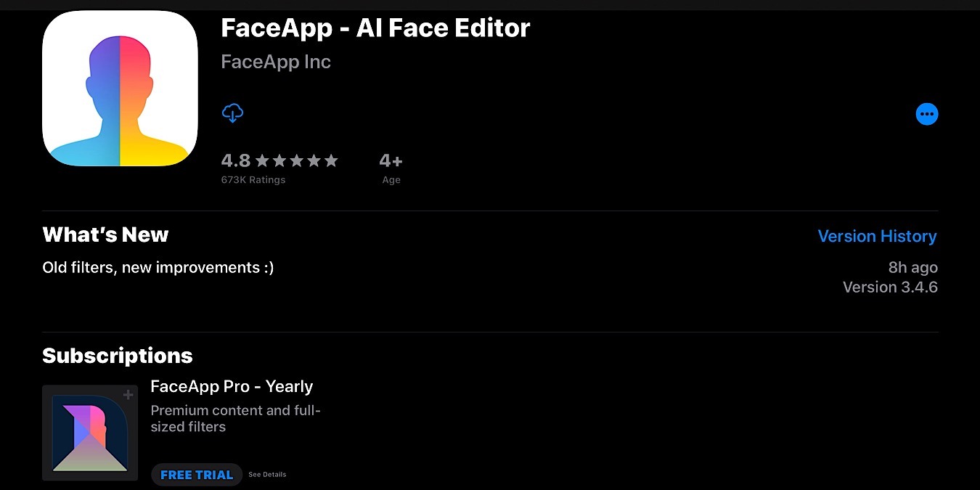Select the Subscriptions section header
The width and height of the screenshot is (980, 490).
[x=117, y=355]
